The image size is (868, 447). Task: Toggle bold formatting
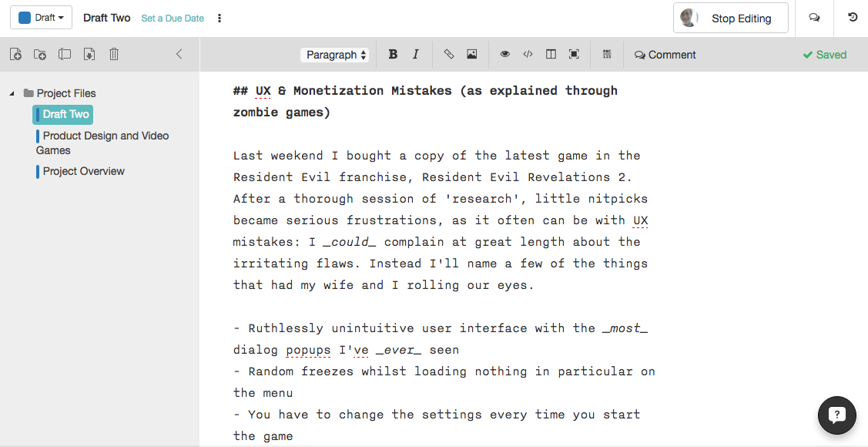pyautogui.click(x=393, y=55)
